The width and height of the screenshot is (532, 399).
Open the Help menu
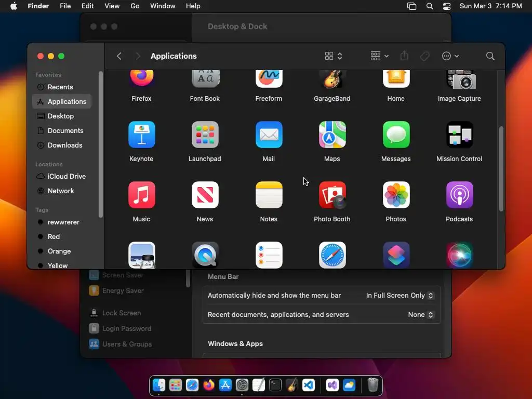(x=193, y=6)
